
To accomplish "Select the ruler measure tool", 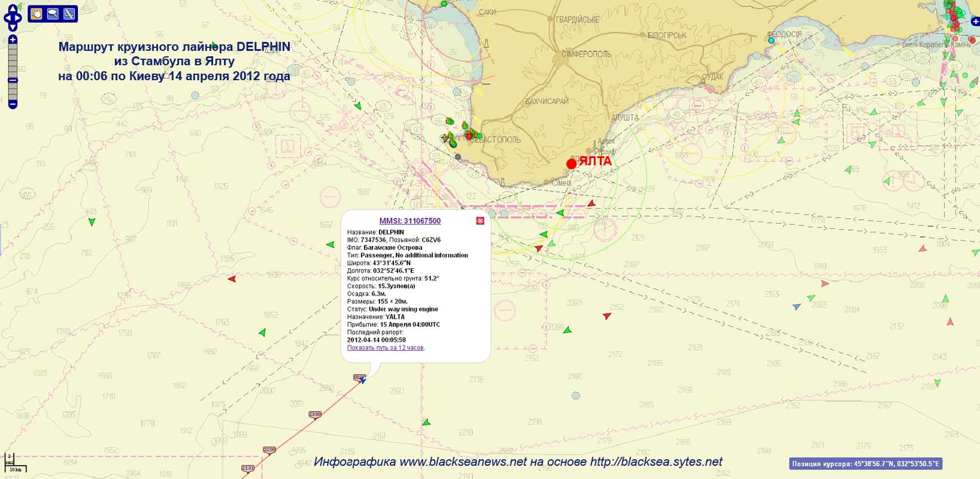I will [x=69, y=14].
